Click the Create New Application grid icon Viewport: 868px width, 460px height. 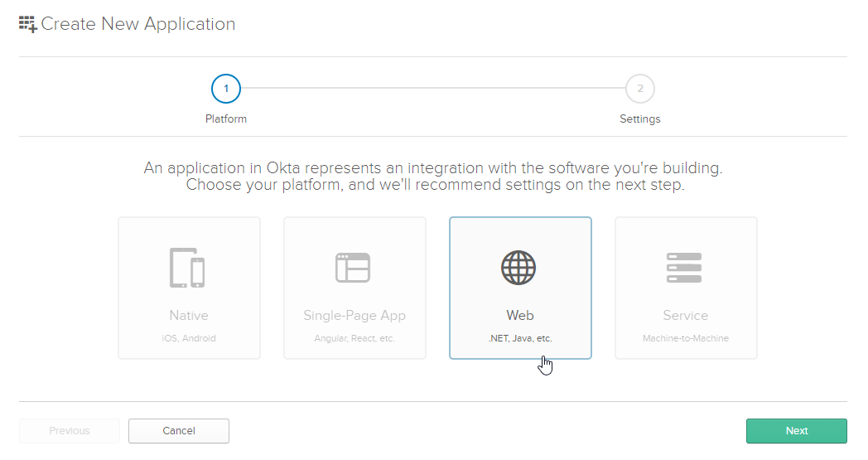[28, 24]
